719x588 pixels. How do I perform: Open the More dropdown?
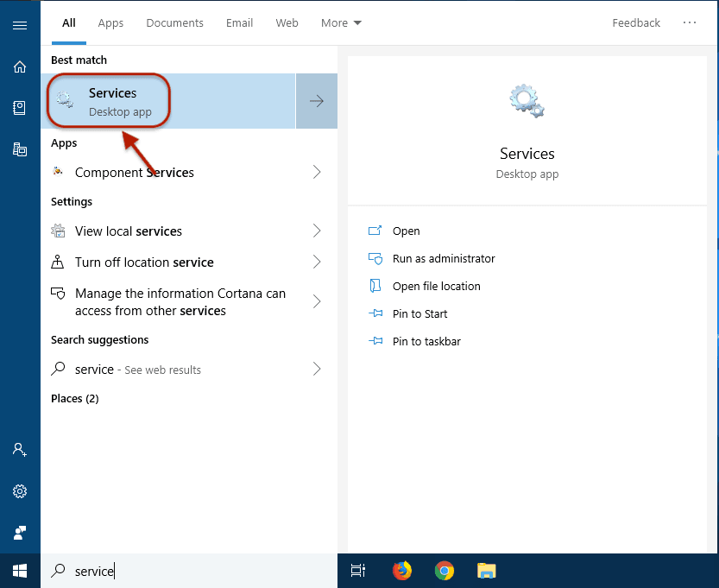coord(341,23)
